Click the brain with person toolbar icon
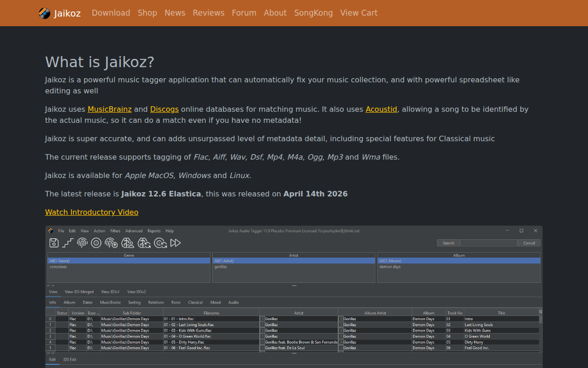 pyautogui.click(x=128, y=243)
